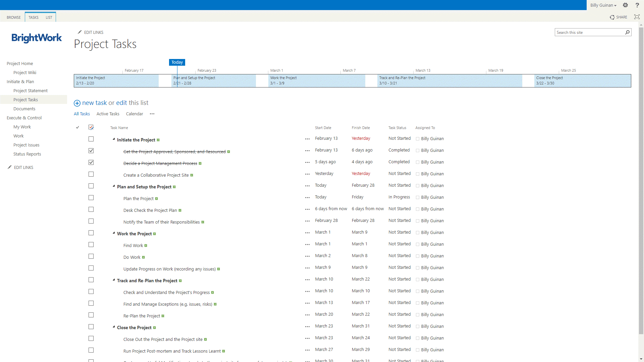
Task: Click pencil icon beside top EDIT LINKS
Action: pos(79,32)
